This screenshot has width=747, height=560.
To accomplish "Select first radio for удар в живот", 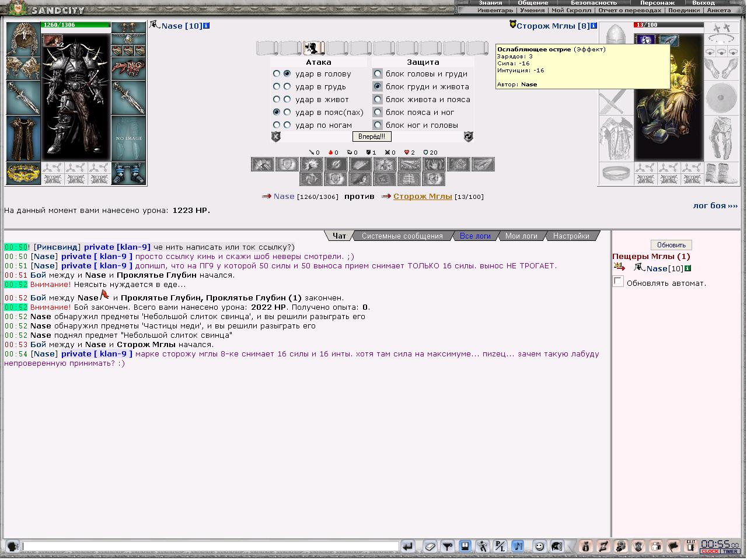I will [277, 100].
